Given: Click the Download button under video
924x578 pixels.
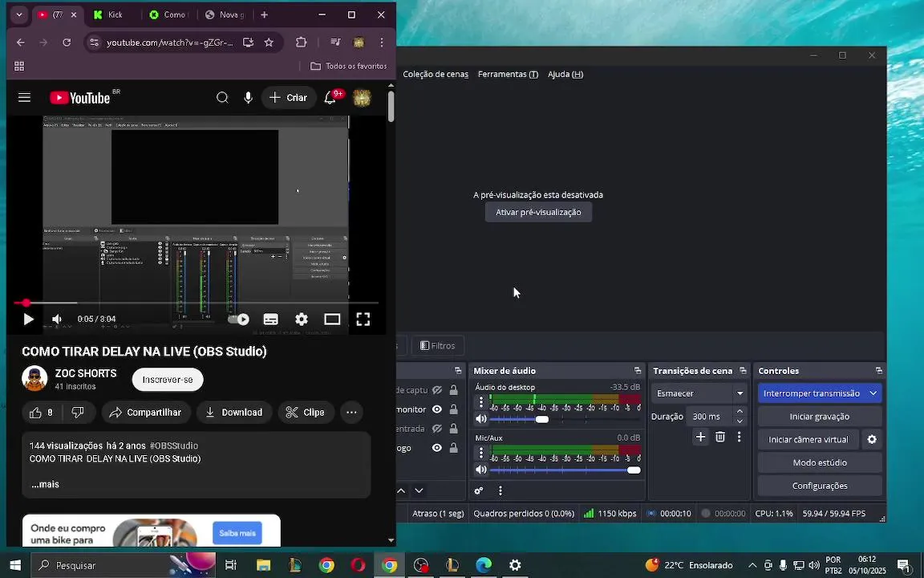Looking at the screenshot, I should [234, 413].
